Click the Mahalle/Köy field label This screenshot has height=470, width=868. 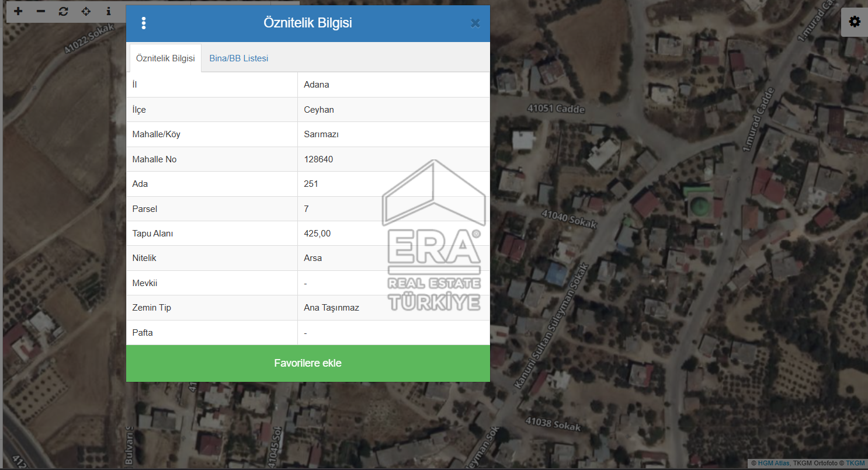point(157,134)
